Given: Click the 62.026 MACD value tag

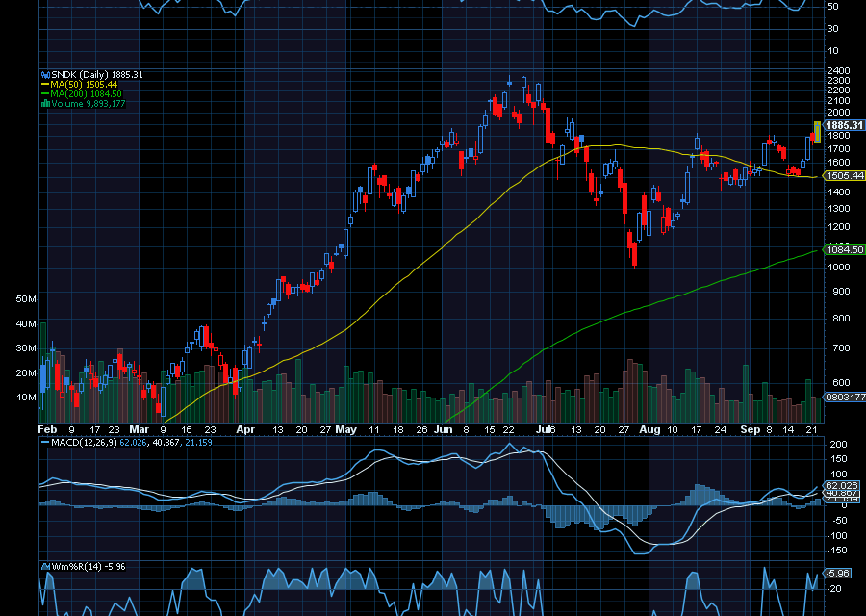Looking at the screenshot, I should point(841,485).
